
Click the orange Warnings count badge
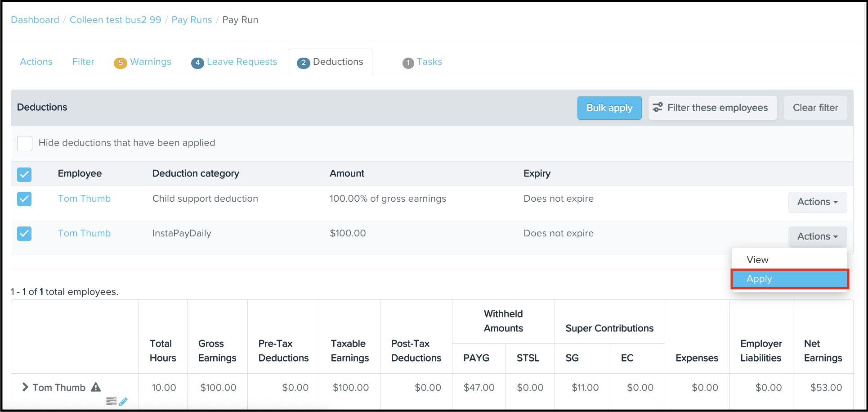click(x=120, y=63)
